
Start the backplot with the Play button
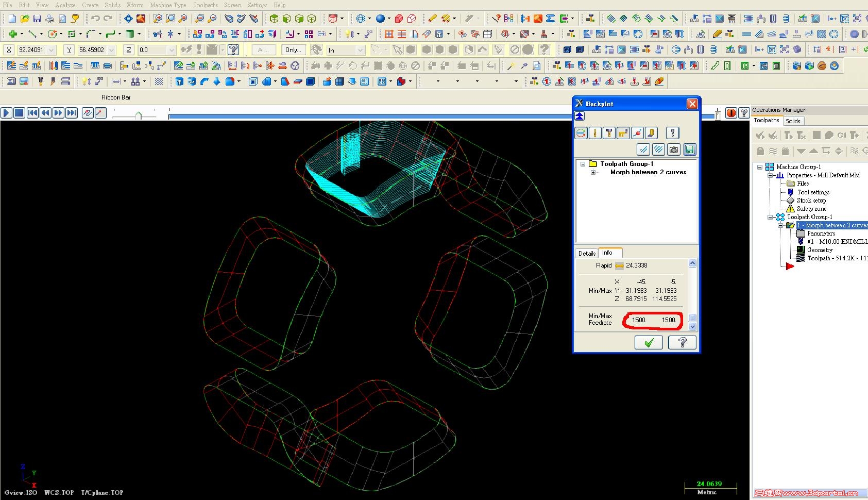(x=6, y=113)
